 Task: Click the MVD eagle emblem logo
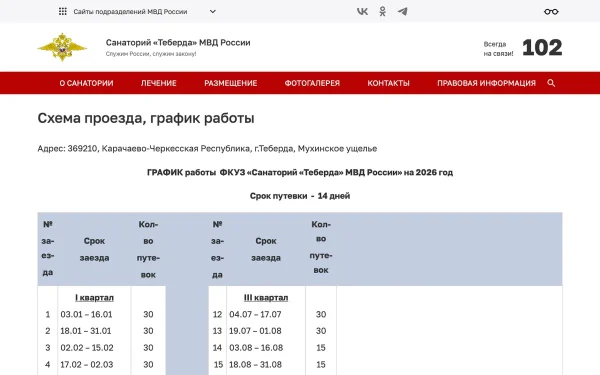tap(62, 47)
